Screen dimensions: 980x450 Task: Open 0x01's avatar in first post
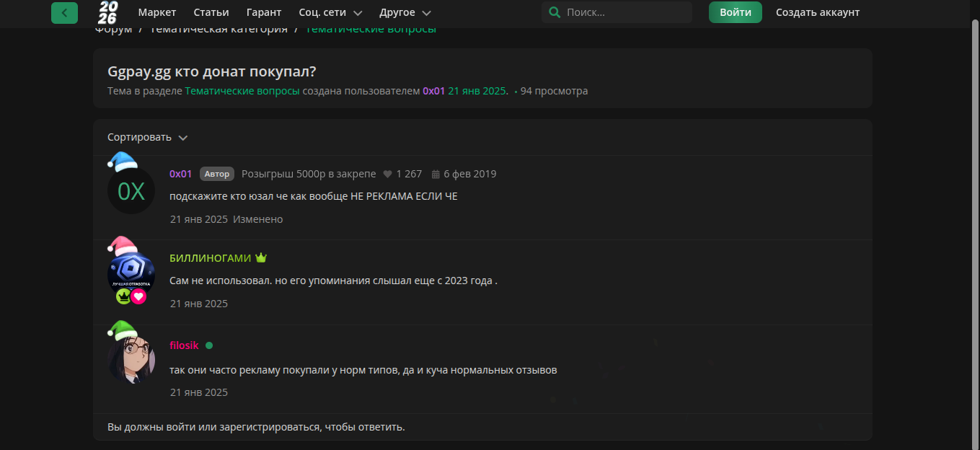[131, 191]
